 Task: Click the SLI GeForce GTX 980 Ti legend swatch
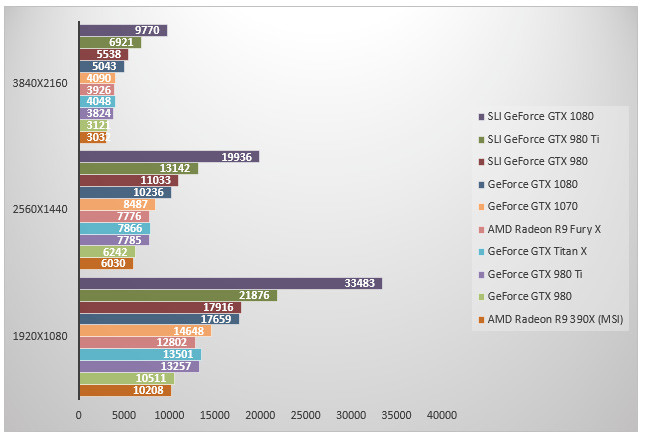481,140
